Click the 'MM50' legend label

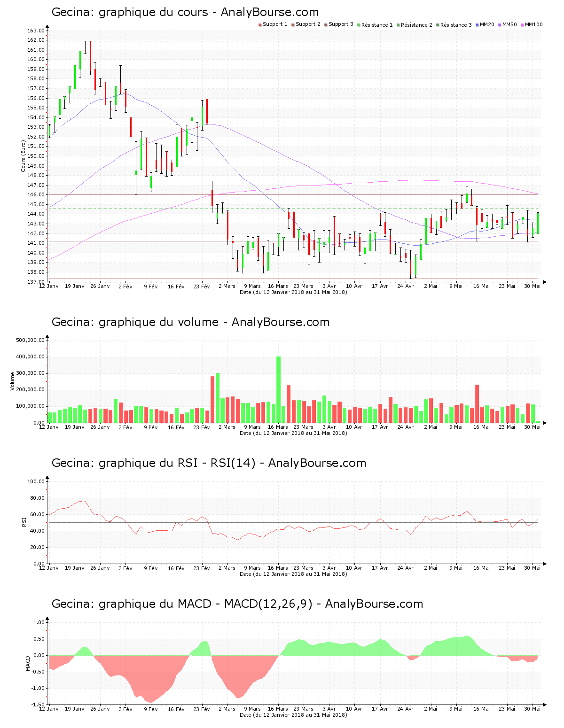point(509,24)
